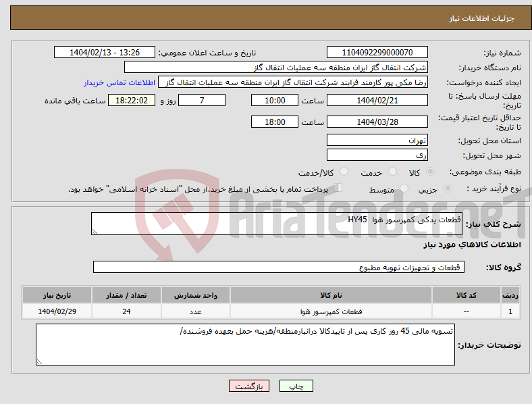Click the buyer organization name field
532x404 pixels.
(x=276, y=67)
